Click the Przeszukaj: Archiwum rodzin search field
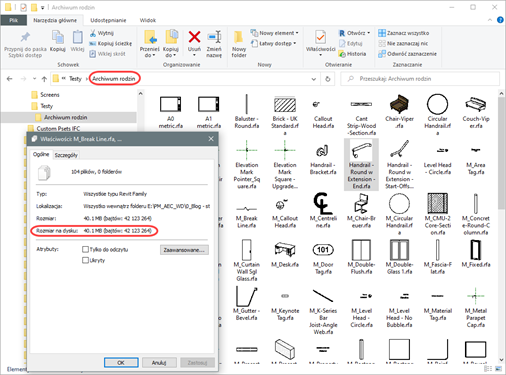The width and height of the screenshot is (506, 375). point(420,79)
